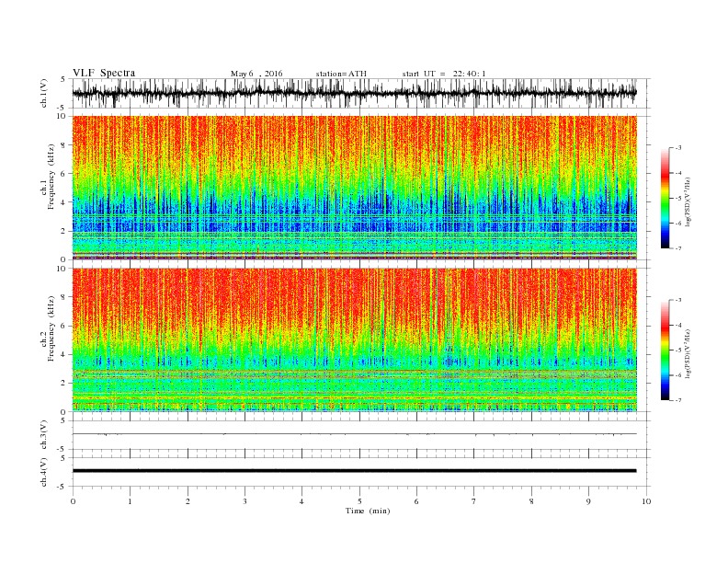
Task: Click the thick black ch.4 voltage trace
Action: pyautogui.click(x=355, y=471)
